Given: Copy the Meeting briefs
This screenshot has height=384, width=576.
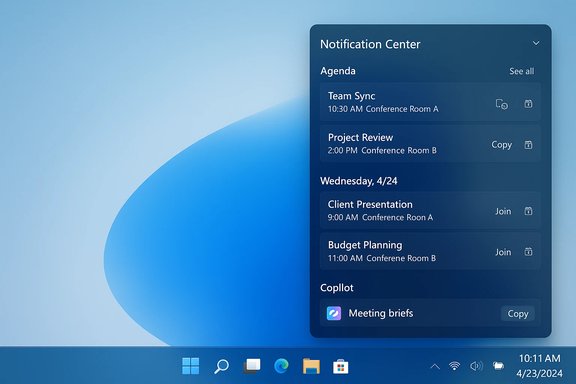Looking at the screenshot, I should click(x=518, y=313).
